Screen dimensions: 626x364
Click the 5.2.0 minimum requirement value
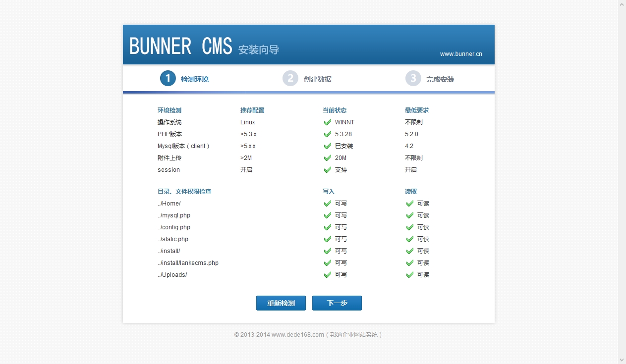pyautogui.click(x=411, y=134)
